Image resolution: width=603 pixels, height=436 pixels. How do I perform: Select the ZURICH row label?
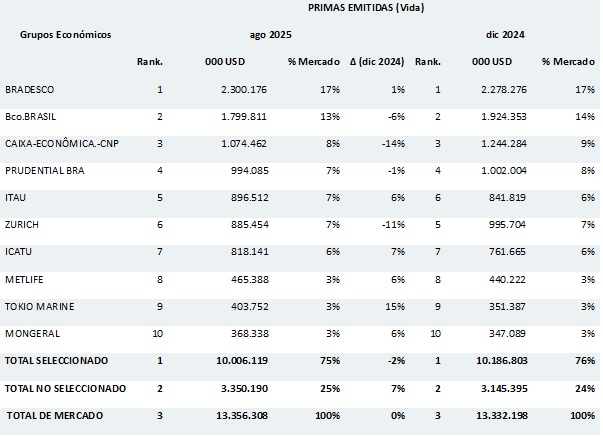[22, 225]
